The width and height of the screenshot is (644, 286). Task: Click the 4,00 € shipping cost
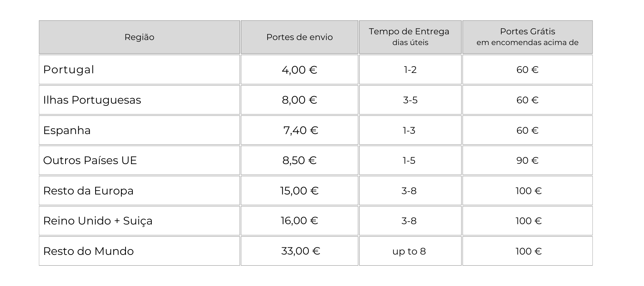tap(299, 69)
